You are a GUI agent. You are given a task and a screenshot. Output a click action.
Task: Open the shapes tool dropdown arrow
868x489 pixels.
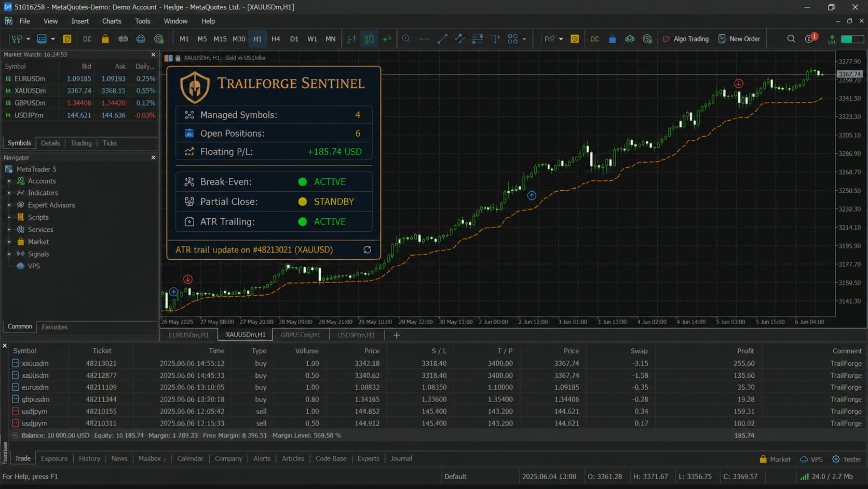[x=524, y=39]
